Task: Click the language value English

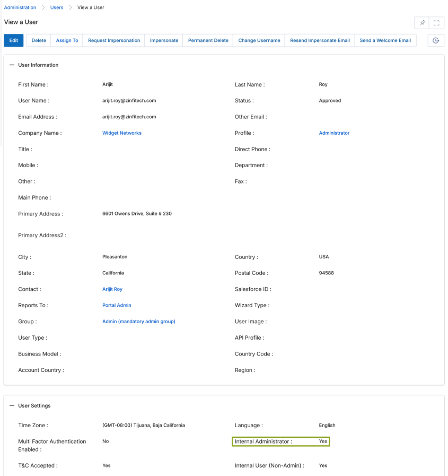Action: point(327,425)
